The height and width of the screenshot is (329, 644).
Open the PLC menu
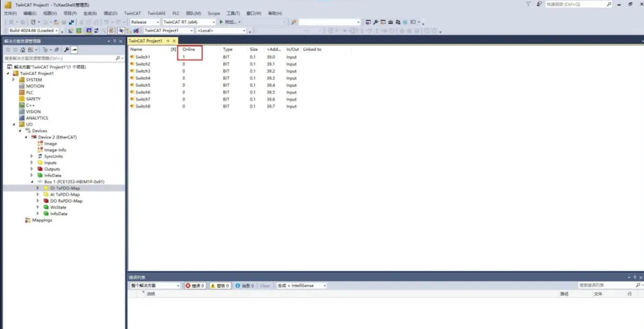(x=176, y=14)
